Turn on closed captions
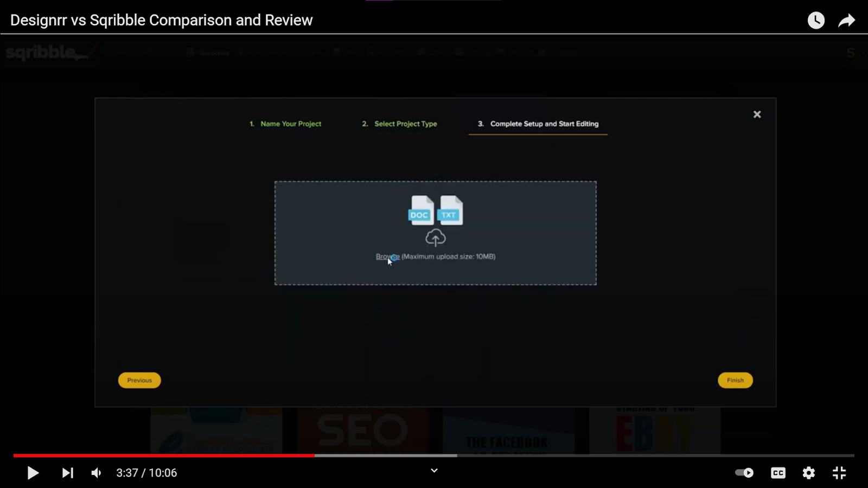 click(x=778, y=473)
